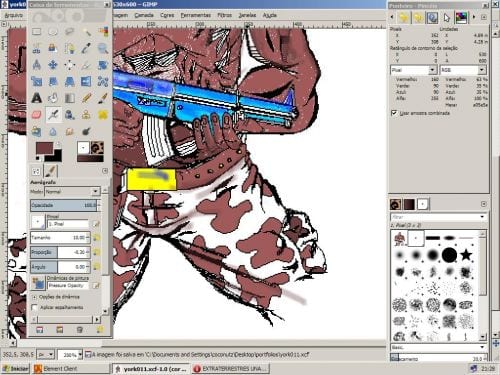Select the Rectangle Select tool
The width and height of the screenshot is (500, 375).
(x=37, y=32)
